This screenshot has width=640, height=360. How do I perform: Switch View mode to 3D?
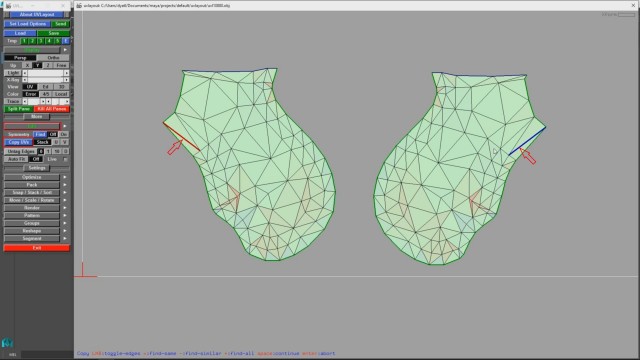(x=61, y=87)
